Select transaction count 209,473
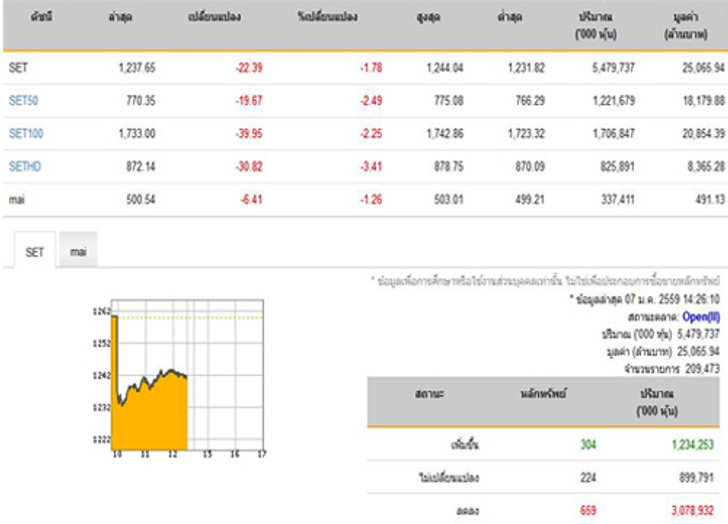 (702, 369)
